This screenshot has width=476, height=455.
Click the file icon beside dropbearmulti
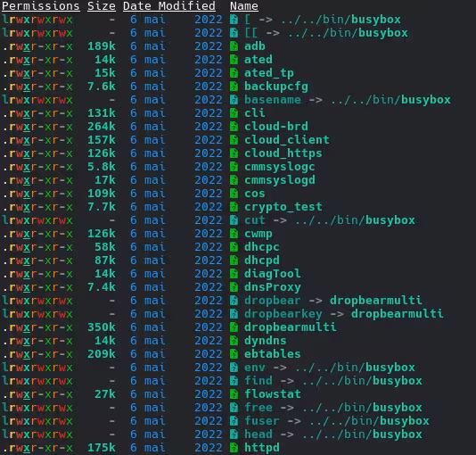(234, 327)
